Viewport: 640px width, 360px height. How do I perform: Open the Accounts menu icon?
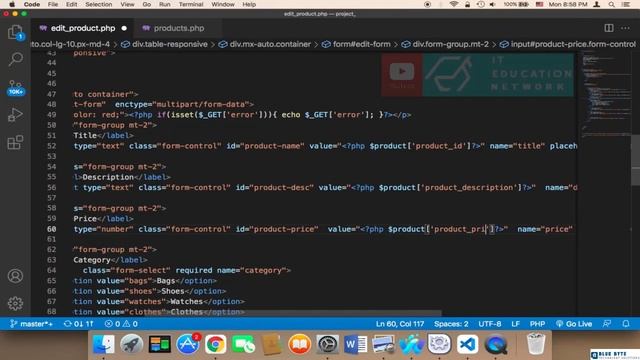[15, 276]
